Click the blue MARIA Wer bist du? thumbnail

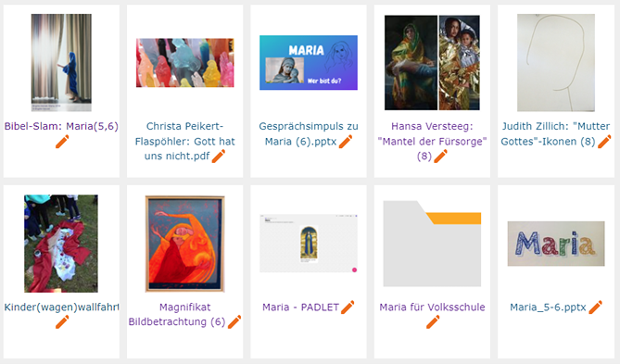click(309, 63)
